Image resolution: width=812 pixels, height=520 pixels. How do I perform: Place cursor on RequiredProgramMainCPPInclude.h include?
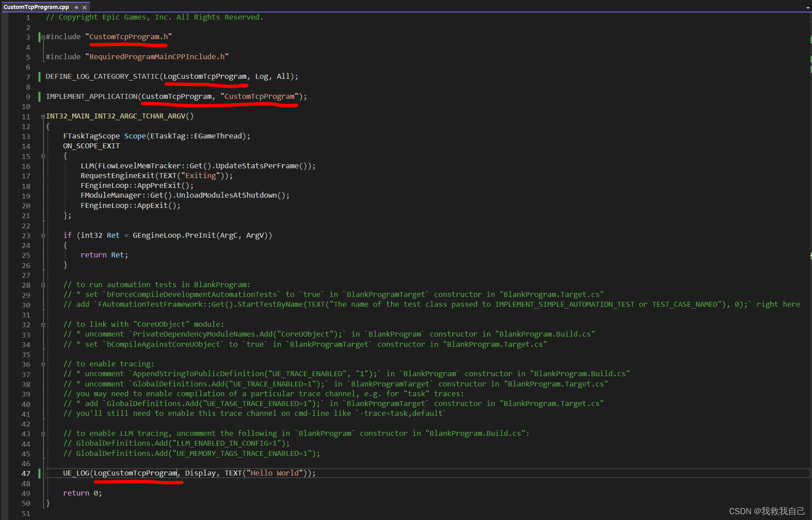(157, 57)
